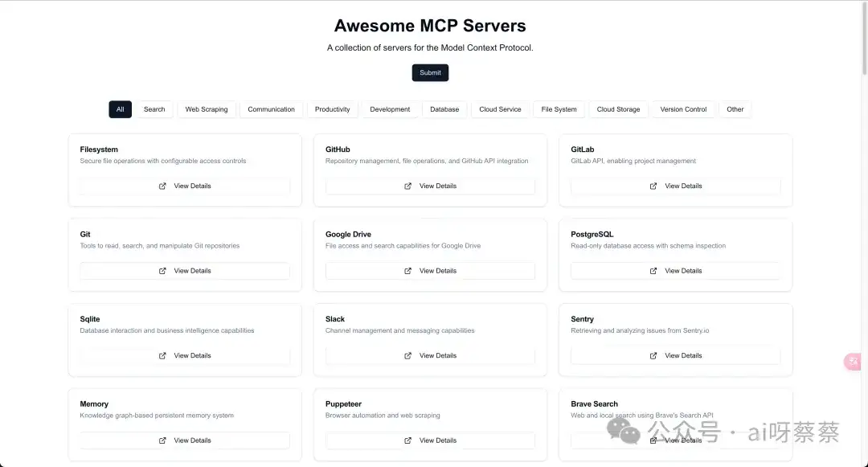Image resolution: width=868 pixels, height=467 pixels.
Task: Click the external-link icon in the Filesystem card
Action: click(162, 186)
